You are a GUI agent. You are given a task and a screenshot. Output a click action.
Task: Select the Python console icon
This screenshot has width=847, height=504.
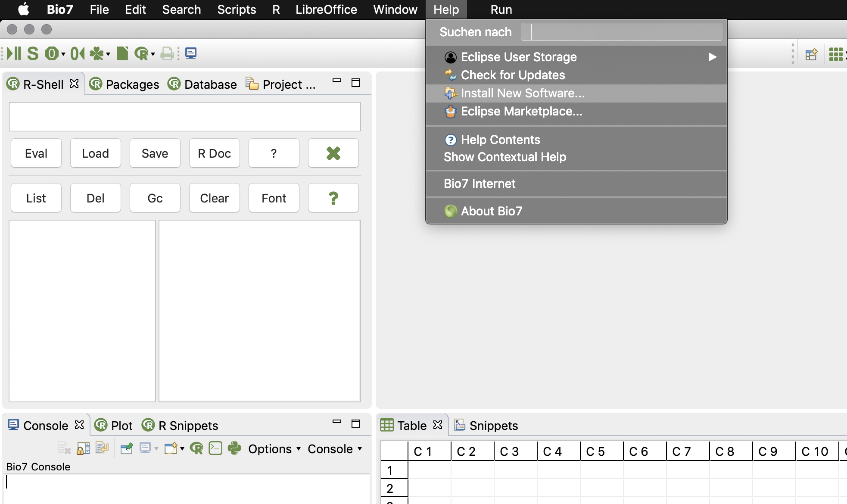[x=235, y=448]
